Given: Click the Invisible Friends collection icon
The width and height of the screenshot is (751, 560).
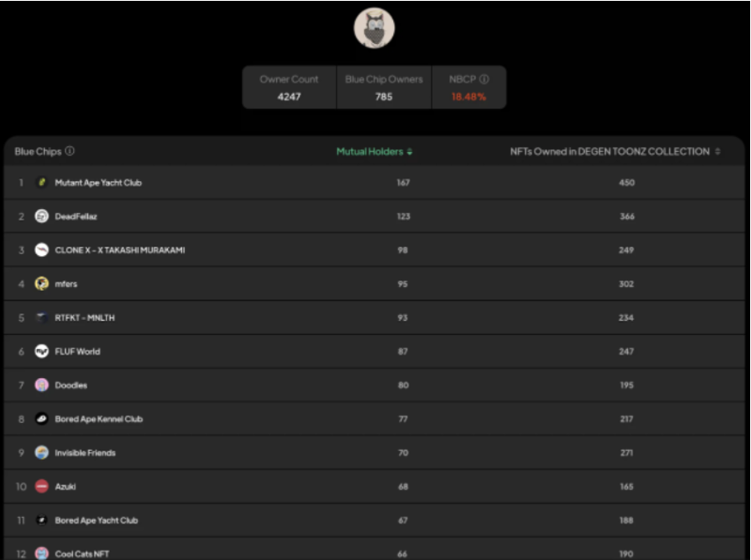Looking at the screenshot, I should 41,453.
